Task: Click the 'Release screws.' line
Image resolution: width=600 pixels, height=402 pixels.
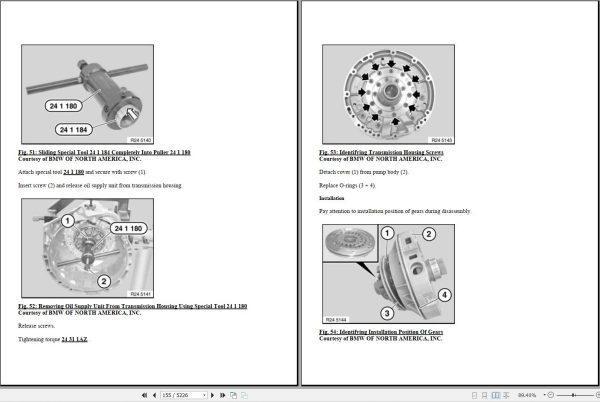Action: pyautogui.click(x=36, y=326)
